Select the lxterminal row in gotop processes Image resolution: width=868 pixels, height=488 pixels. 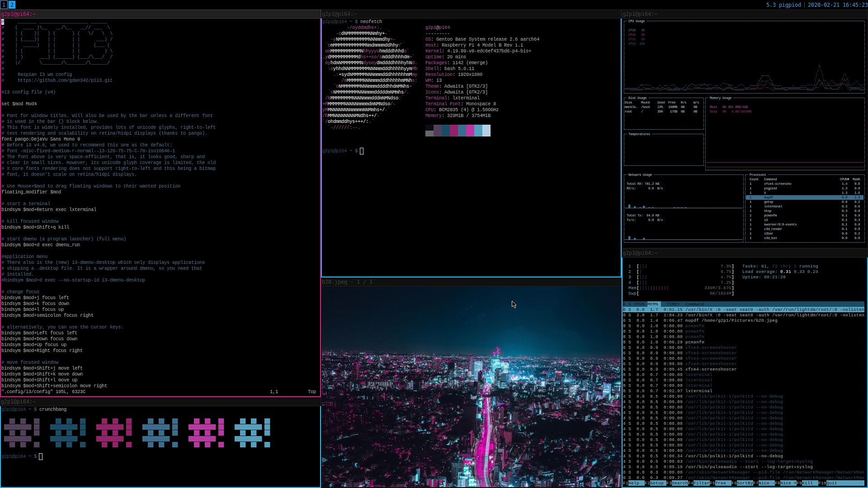tap(805, 206)
